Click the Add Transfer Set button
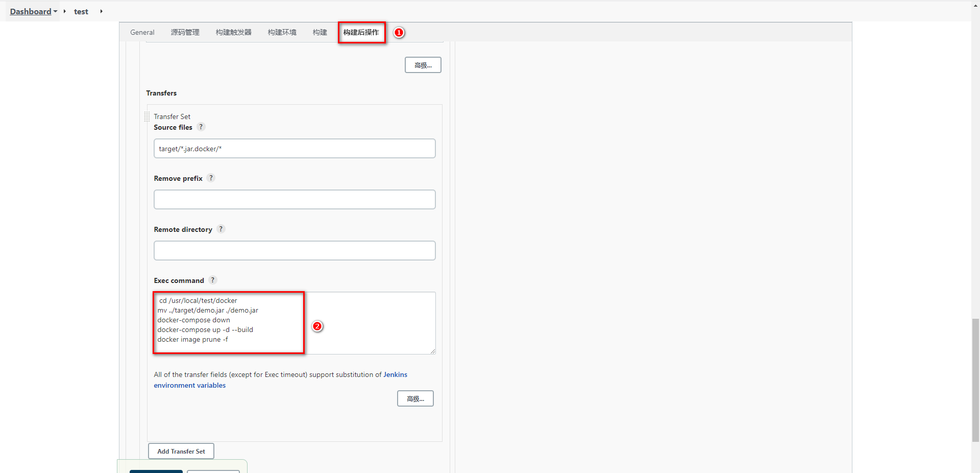Viewport: 980px width, 473px height. tap(181, 451)
